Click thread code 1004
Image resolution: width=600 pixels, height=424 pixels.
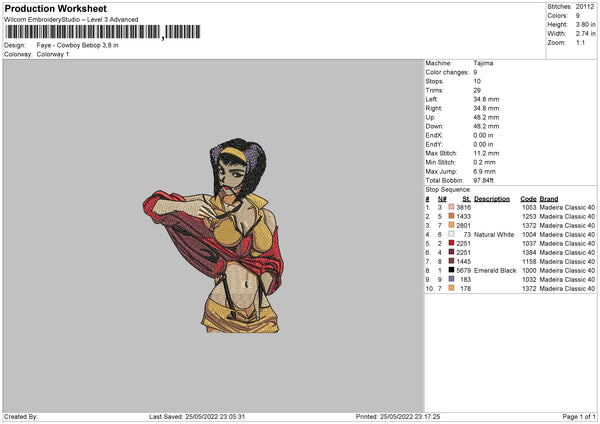pos(529,235)
